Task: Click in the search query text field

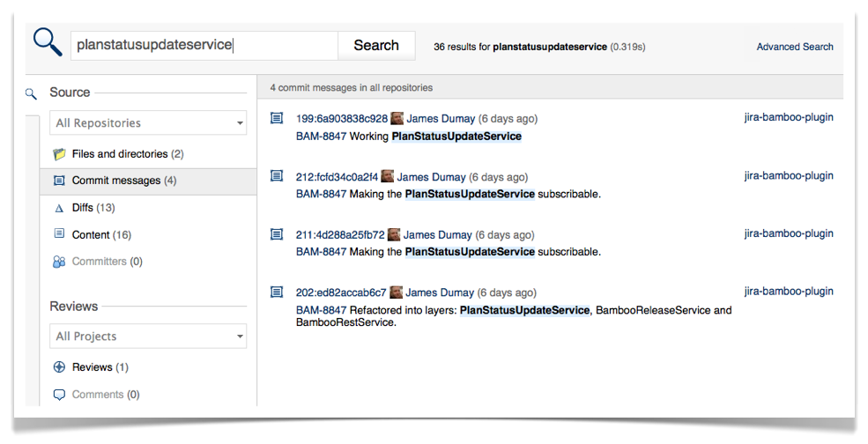Action: (x=204, y=46)
